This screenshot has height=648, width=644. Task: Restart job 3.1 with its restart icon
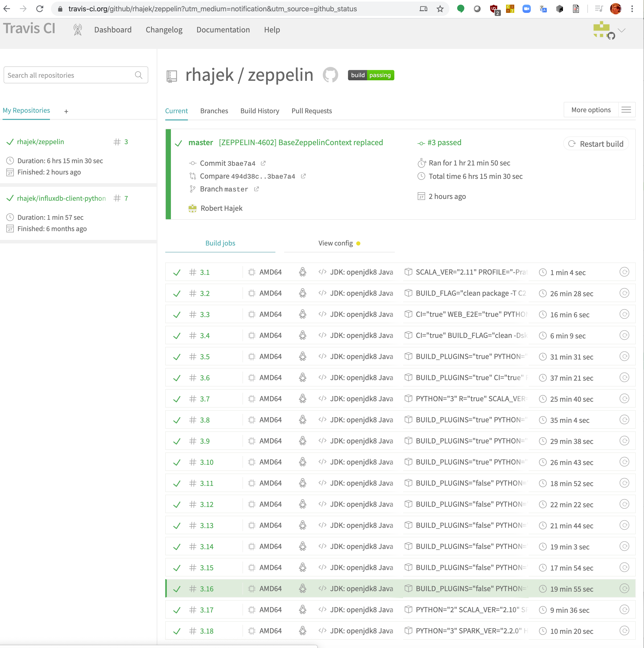pyautogui.click(x=624, y=272)
